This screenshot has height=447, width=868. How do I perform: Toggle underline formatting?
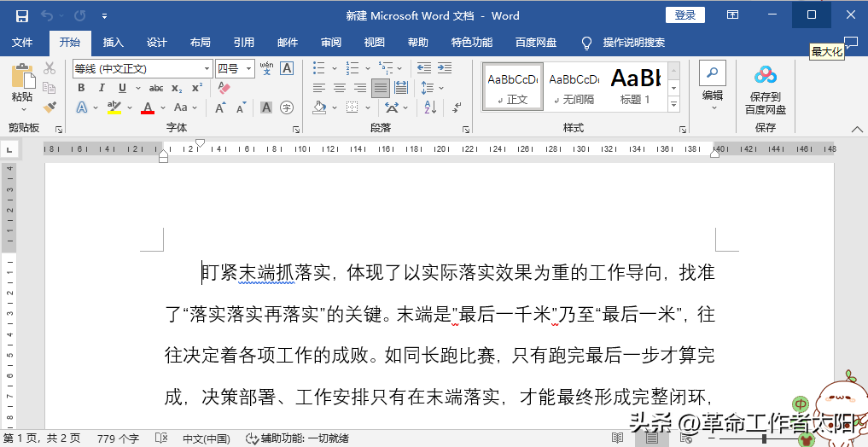(x=122, y=88)
